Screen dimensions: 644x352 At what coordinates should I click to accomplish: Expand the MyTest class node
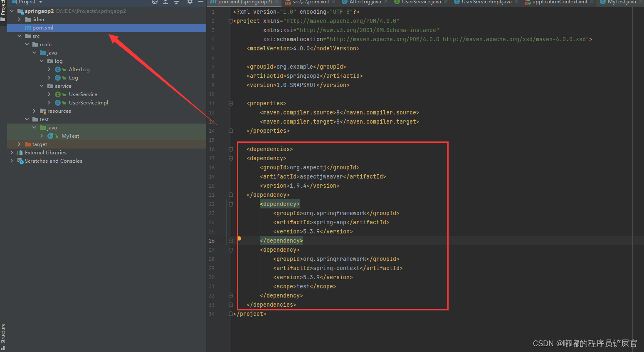pyautogui.click(x=42, y=136)
